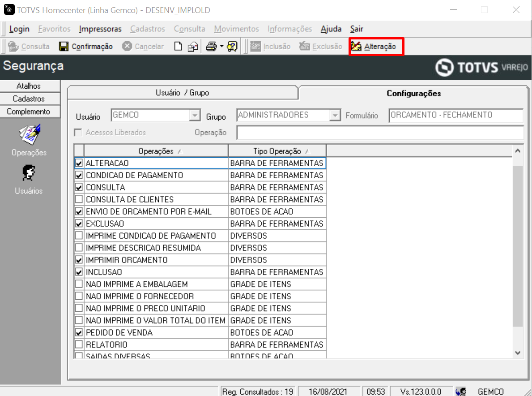This screenshot has height=396, width=532.
Task: Click the TOTVS app icon in title bar
Action: 9,9
